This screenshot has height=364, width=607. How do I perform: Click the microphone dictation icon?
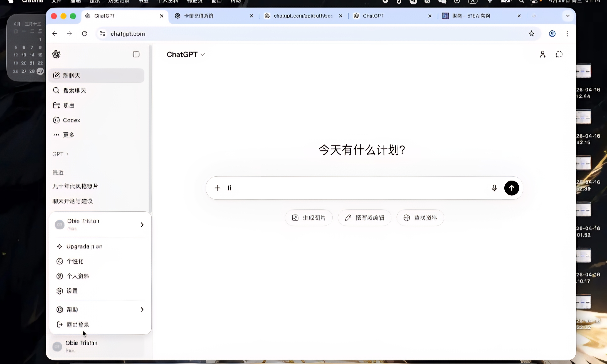click(x=494, y=188)
